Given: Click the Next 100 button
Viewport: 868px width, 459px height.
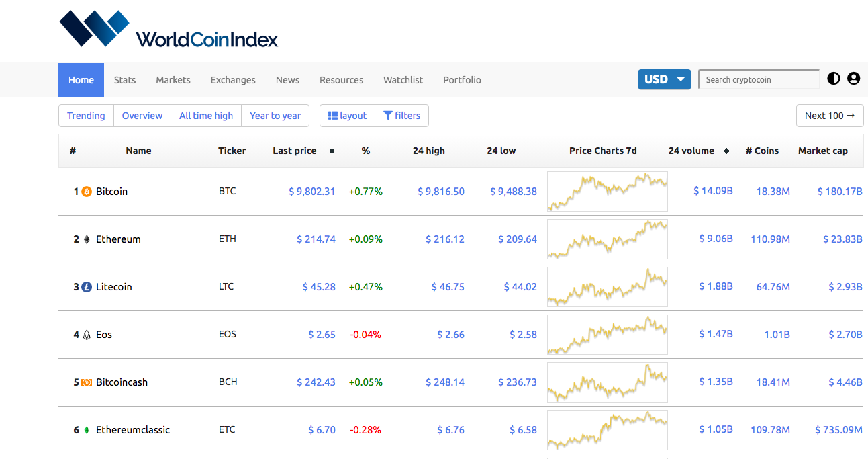Looking at the screenshot, I should click(830, 115).
